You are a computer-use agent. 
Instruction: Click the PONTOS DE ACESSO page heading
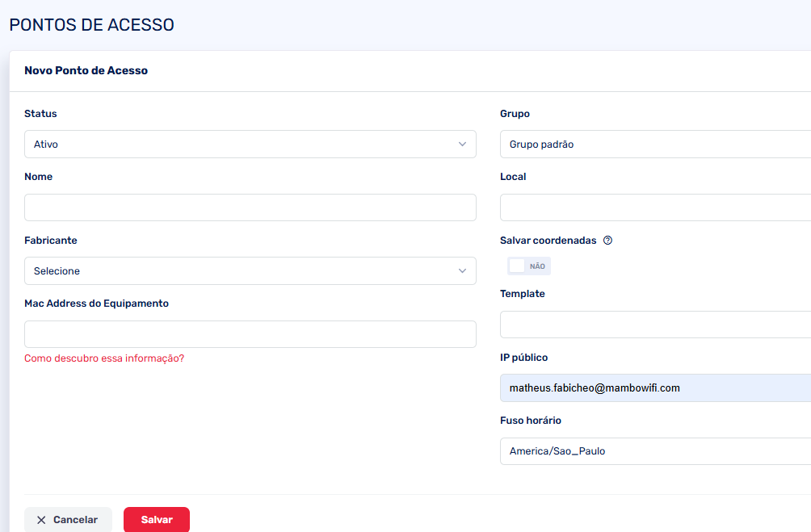pyautogui.click(x=91, y=25)
